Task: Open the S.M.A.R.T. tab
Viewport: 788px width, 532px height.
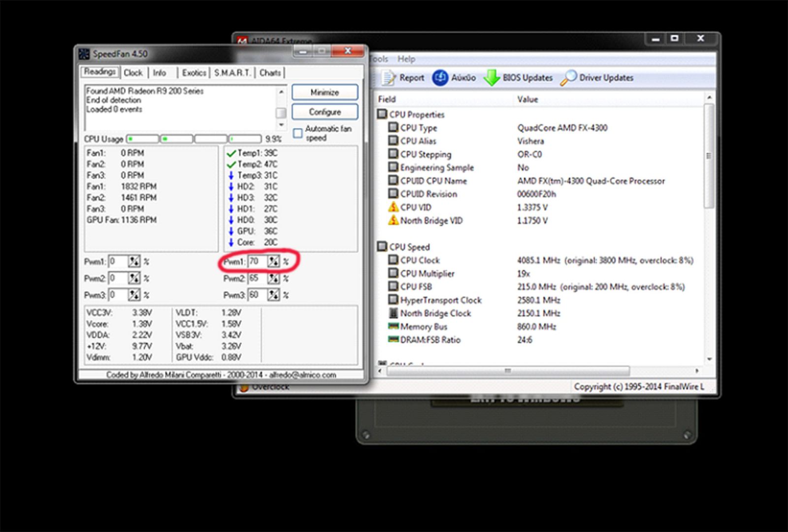Action: tap(232, 73)
